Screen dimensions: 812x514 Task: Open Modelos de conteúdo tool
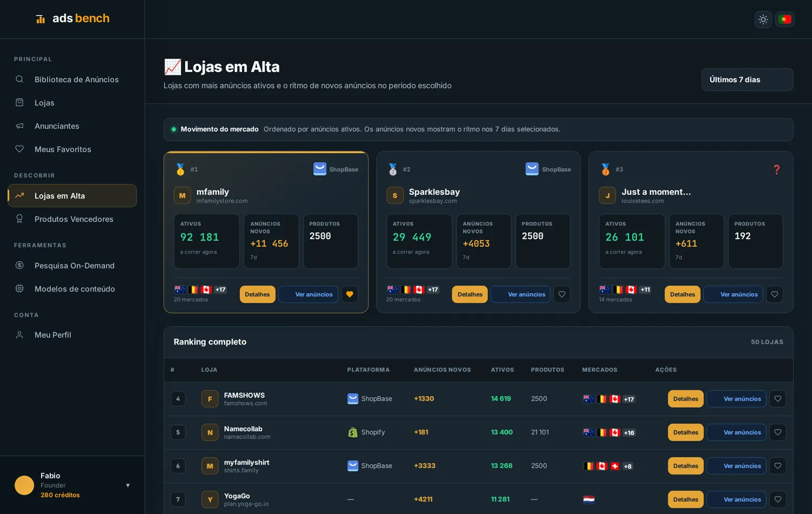click(x=72, y=289)
